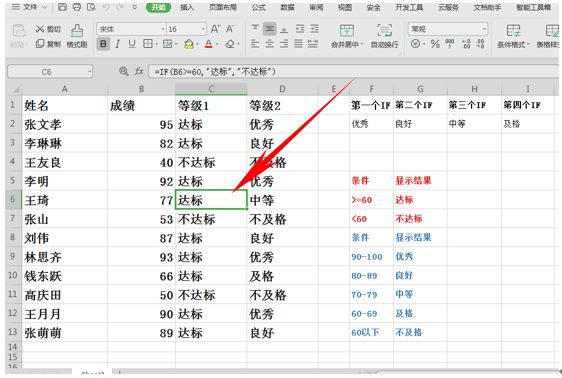Screen dimensions: 562x378
Task: Click the Undo arrow icon
Action: click(x=106, y=7)
